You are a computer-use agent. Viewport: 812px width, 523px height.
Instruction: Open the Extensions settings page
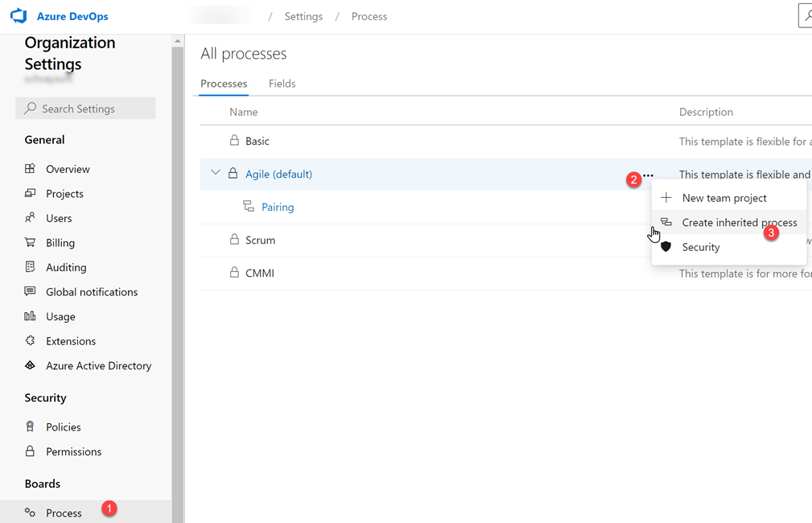(71, 340)
